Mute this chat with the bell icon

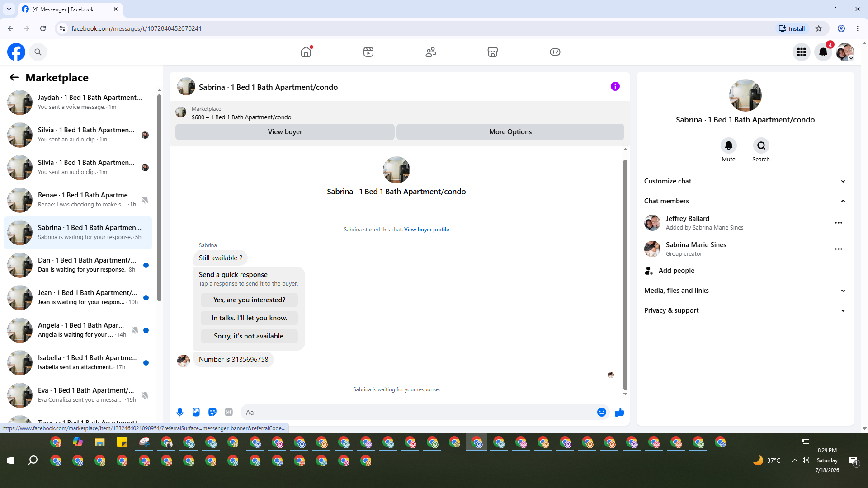[729, 145]
